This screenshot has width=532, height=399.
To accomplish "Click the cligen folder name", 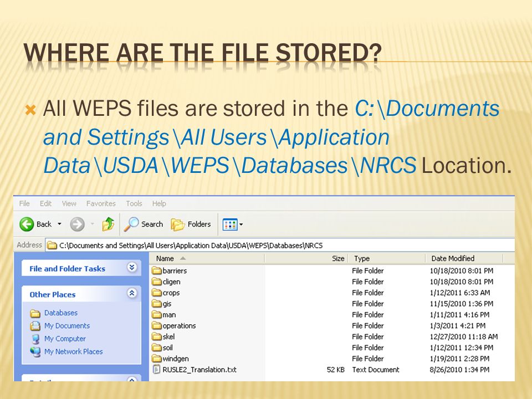I will [x=171, y=282].
